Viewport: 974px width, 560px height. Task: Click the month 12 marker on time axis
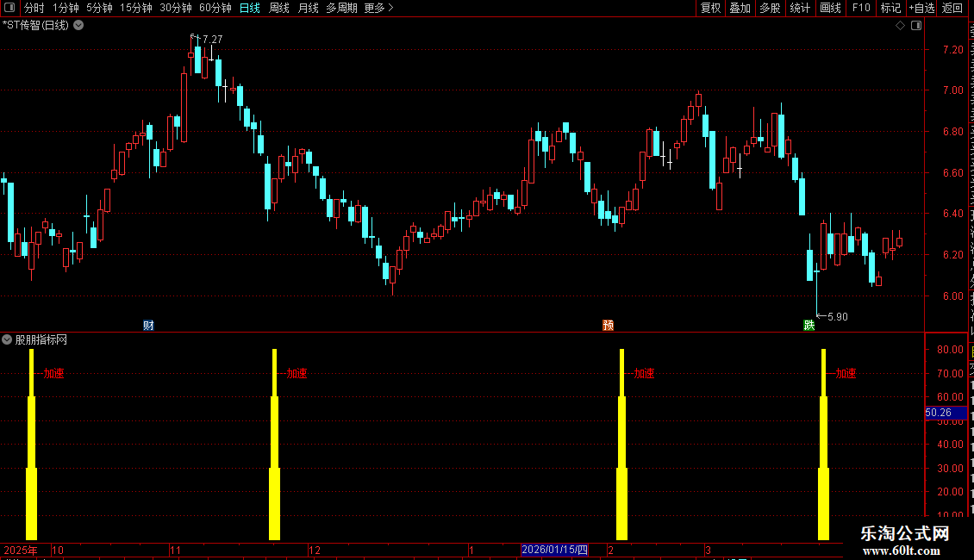pyautogui.click(x=315, y=550)
